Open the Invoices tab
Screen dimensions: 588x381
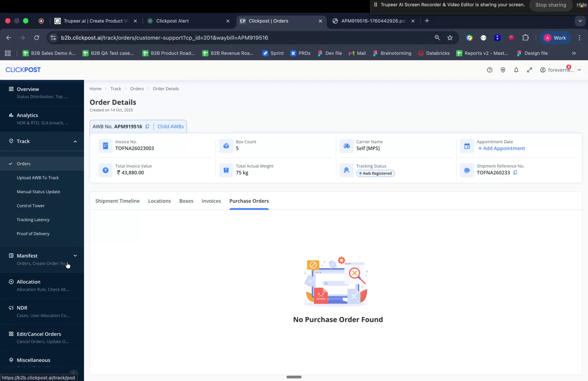[211, 201]
